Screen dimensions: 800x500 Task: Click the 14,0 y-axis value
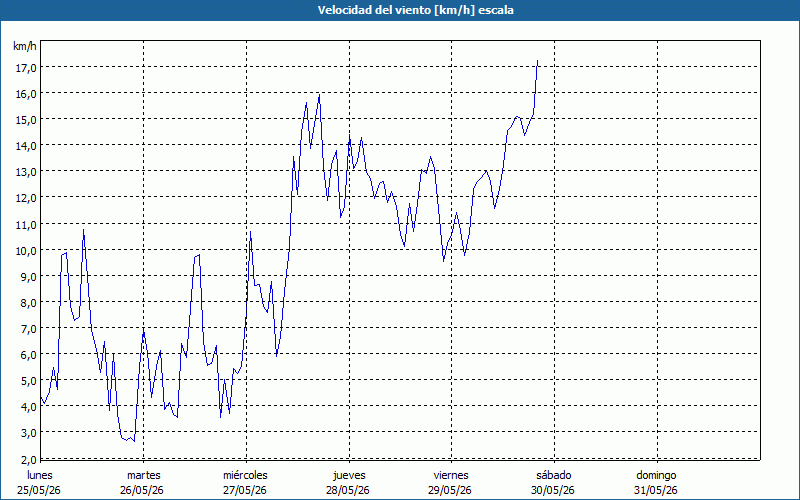click(x=26, y=146)
